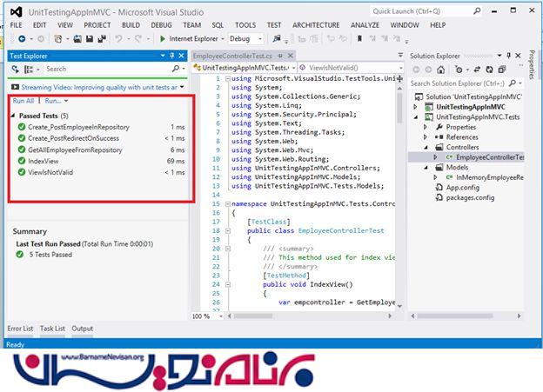Open the ARCHITECTURE menu
The image size is (543, 392).
[x=316, y=25]
